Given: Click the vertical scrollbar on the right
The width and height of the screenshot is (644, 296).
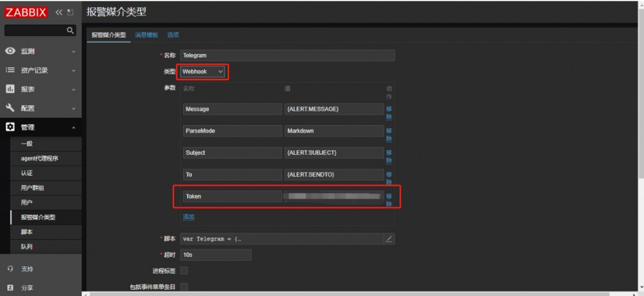Looking at the screenshot, I should [641, 94].
